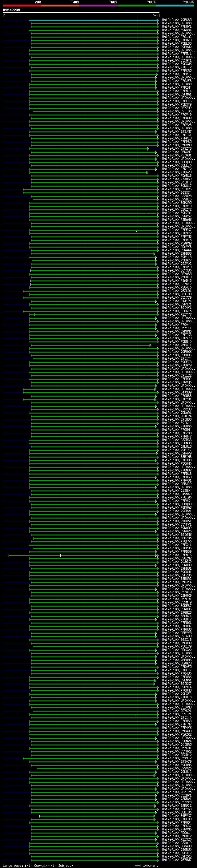197x868 pixels.
Task: Open hit UniRef100_Q9FG85
Action: point(177,20)
